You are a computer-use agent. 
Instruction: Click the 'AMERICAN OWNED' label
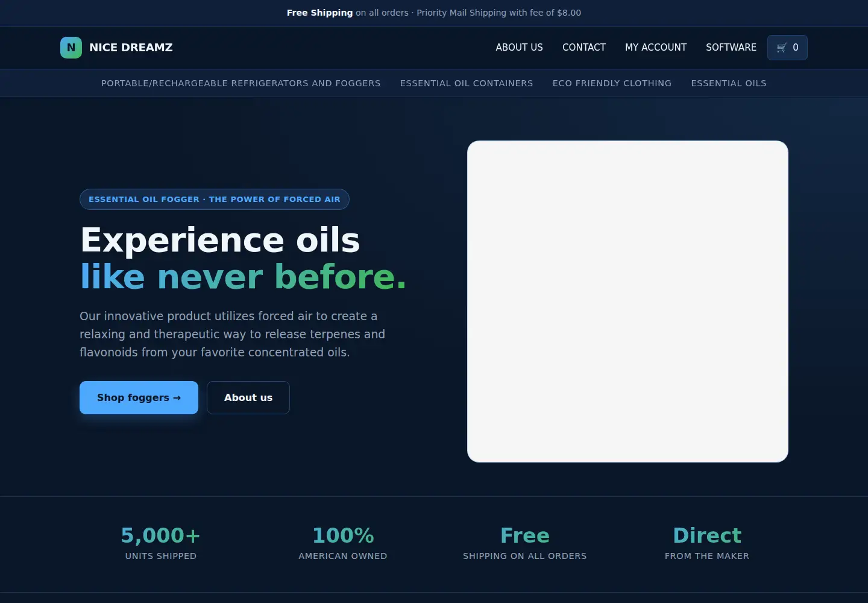click(343, 556)
